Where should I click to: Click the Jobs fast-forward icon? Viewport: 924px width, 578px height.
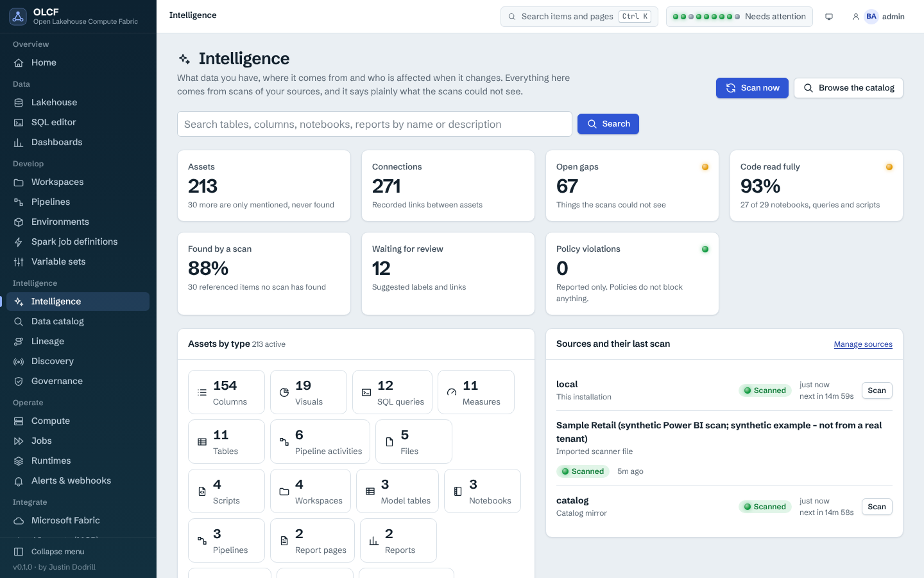19,441
